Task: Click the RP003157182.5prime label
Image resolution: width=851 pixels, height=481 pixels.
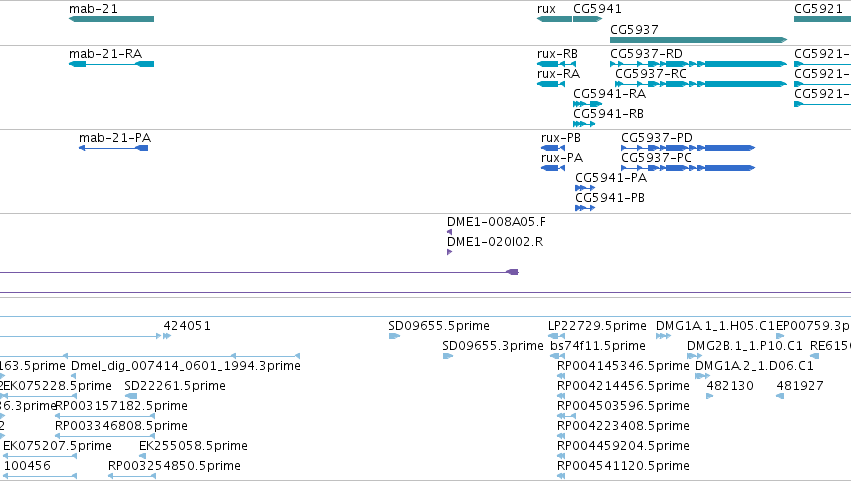Action: click(122, 406)
